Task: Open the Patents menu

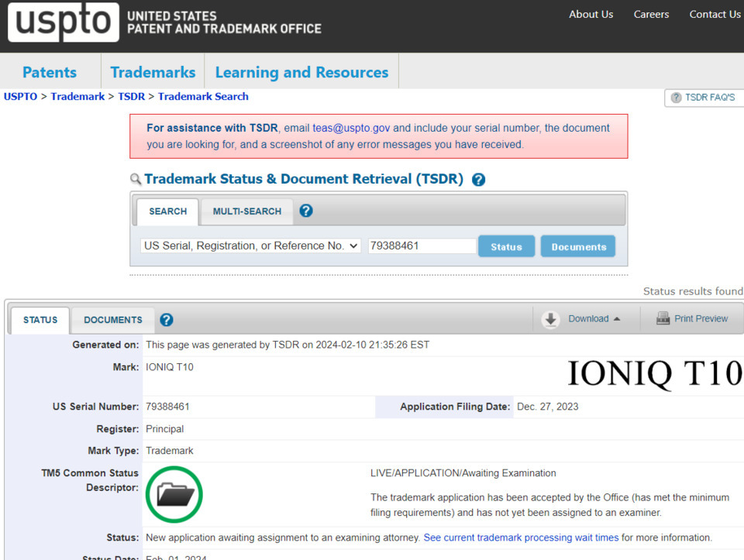Action: pos(50,72)
